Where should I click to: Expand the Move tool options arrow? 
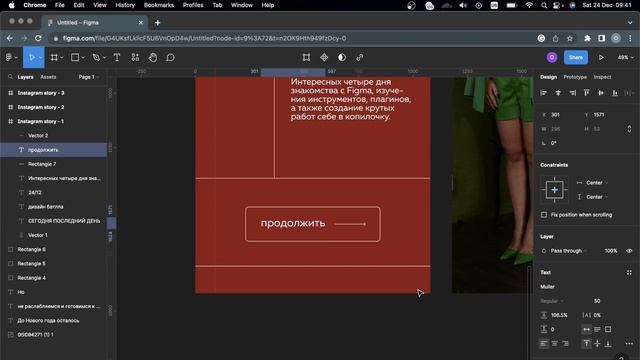pos(40,58)
